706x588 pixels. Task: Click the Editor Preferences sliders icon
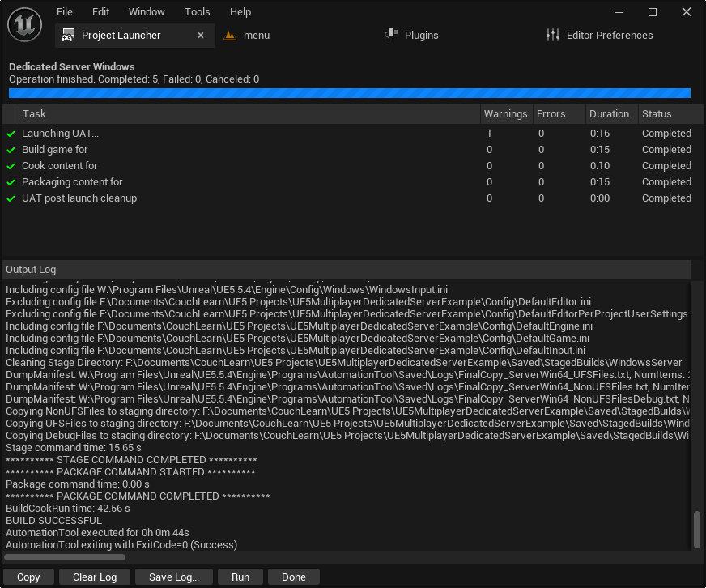tap(552, 35)
